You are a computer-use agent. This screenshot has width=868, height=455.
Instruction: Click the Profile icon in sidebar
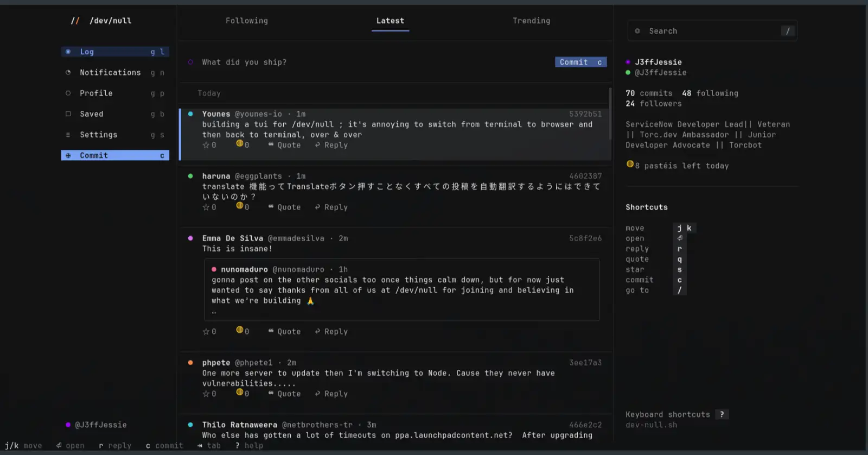coord(68,93)
